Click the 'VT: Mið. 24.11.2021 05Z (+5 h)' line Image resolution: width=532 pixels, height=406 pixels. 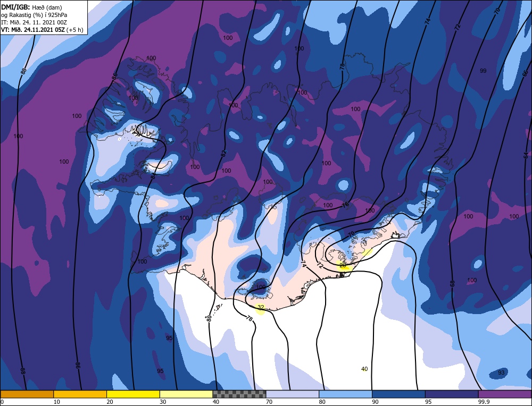pyautogui.click(x=42, y=29)
